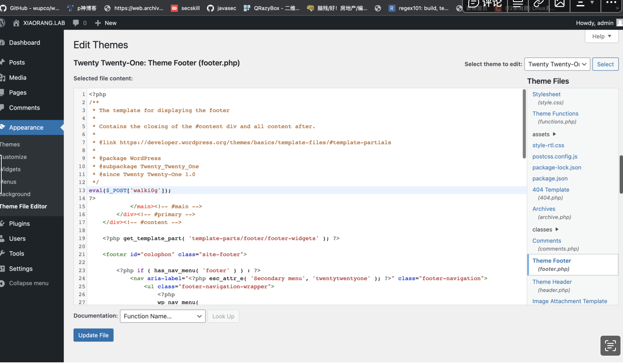Click the developer.wordpress.org URL in code

pos(255,142)
